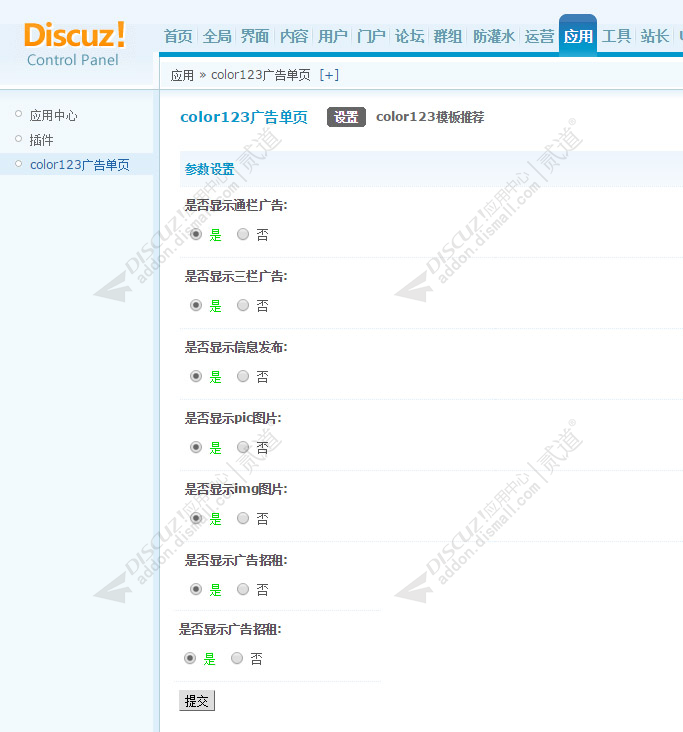This screenshot has height=732, width=683.
Task: Open 插件 in the sidebar
Action: tap(41, 140)
